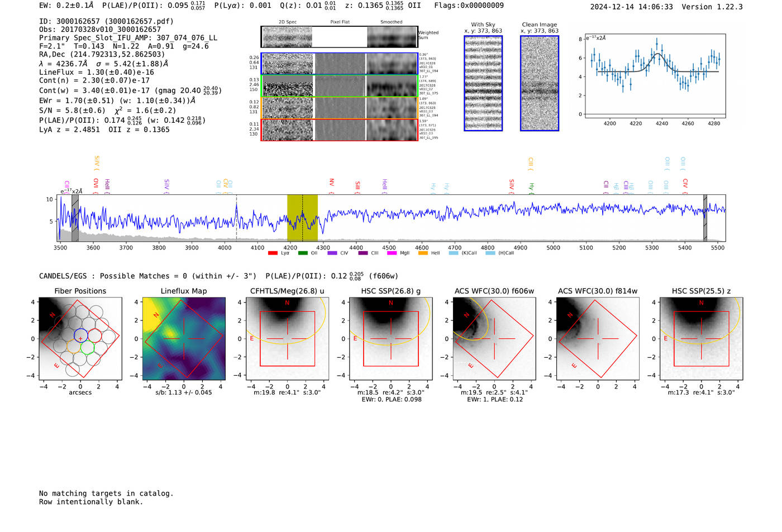Click "EWr: 1, PLAE: 0.12" under f606w image
This screenshot has height=532, width=782.
point(494,400)
